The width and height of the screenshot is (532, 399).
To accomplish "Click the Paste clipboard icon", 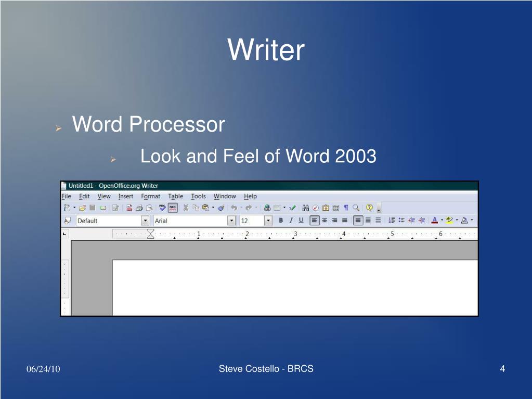I will [205, 208].
